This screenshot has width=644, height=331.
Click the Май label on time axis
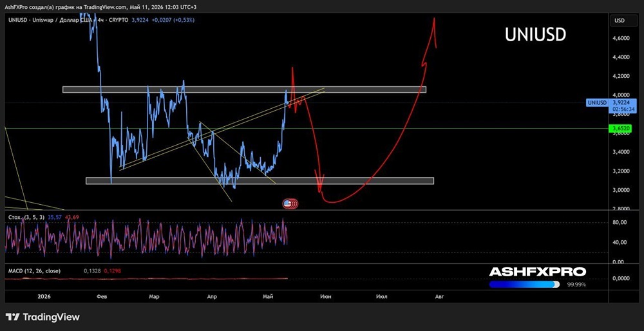(267, 296)
